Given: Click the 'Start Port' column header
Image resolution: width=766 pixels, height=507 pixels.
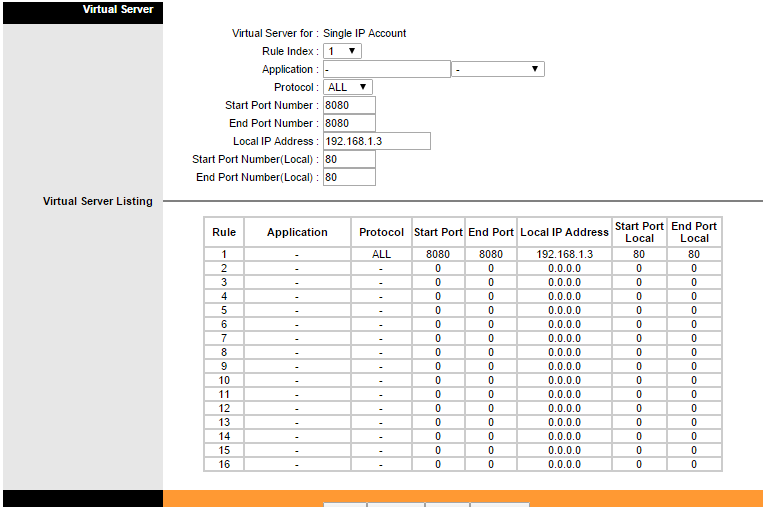Looking at the screenshot, I should 438,232.
